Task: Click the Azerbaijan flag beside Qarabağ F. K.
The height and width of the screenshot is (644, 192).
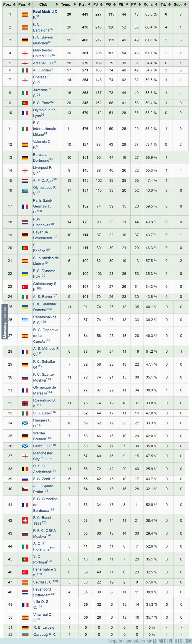Action: [x=25, y=635]
